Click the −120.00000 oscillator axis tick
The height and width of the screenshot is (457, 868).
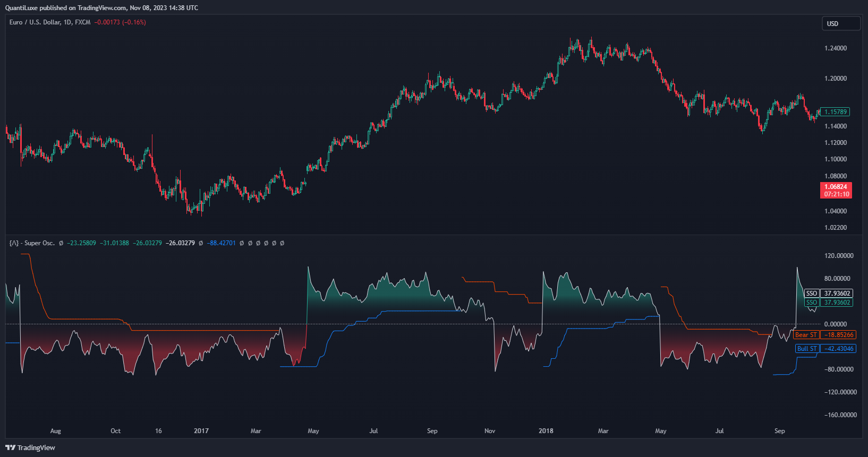click(x=839, y=392)
